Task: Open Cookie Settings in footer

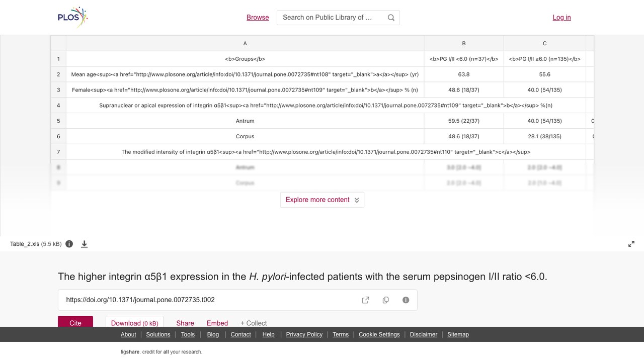Action: pos(379,334)
